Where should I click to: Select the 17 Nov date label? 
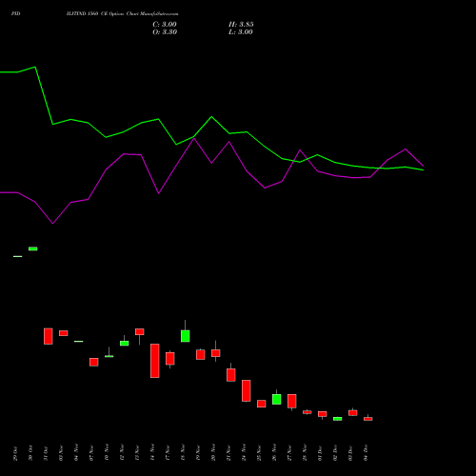(x=168, y=453)
